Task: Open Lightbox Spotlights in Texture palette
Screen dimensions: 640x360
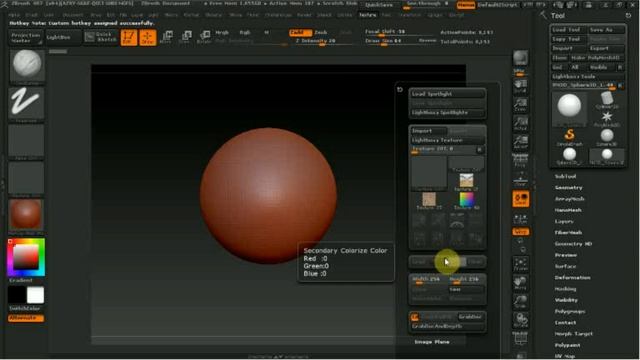Action: point(447,112)
